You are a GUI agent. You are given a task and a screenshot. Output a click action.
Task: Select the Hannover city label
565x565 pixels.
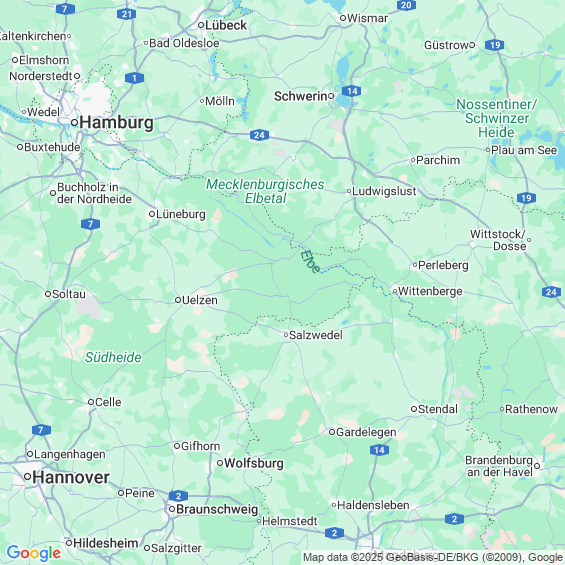[x=71, y=477]
